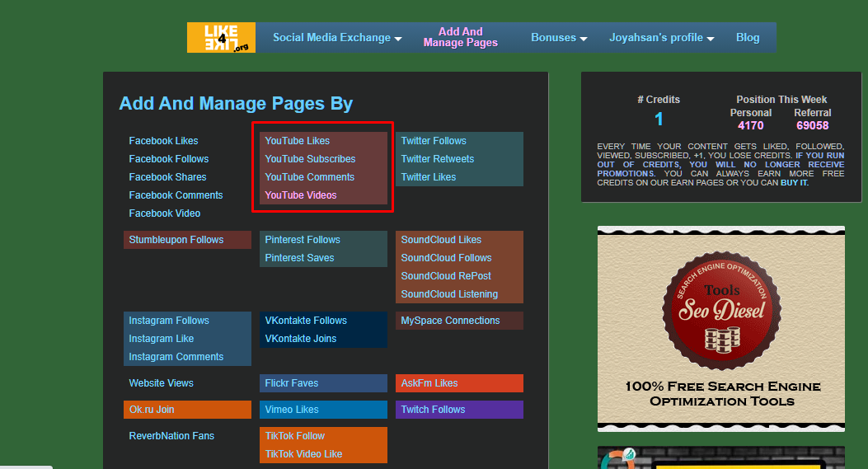Select SoundCloud Follows

click(446, 258)
